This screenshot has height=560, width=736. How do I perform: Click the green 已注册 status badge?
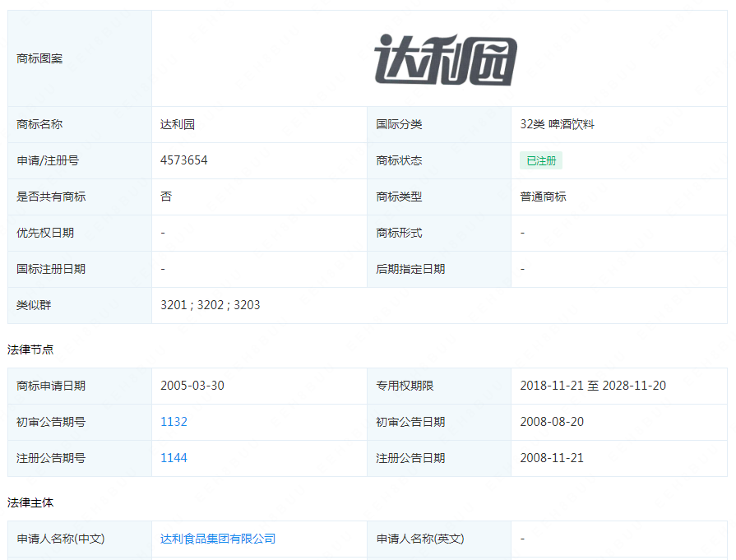pos(541,160)
